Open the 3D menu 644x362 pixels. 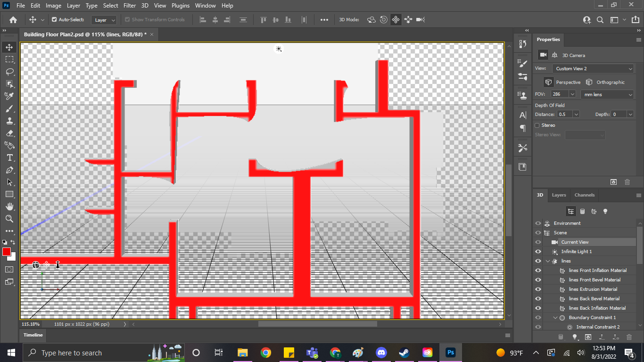(x=145, y=5)
